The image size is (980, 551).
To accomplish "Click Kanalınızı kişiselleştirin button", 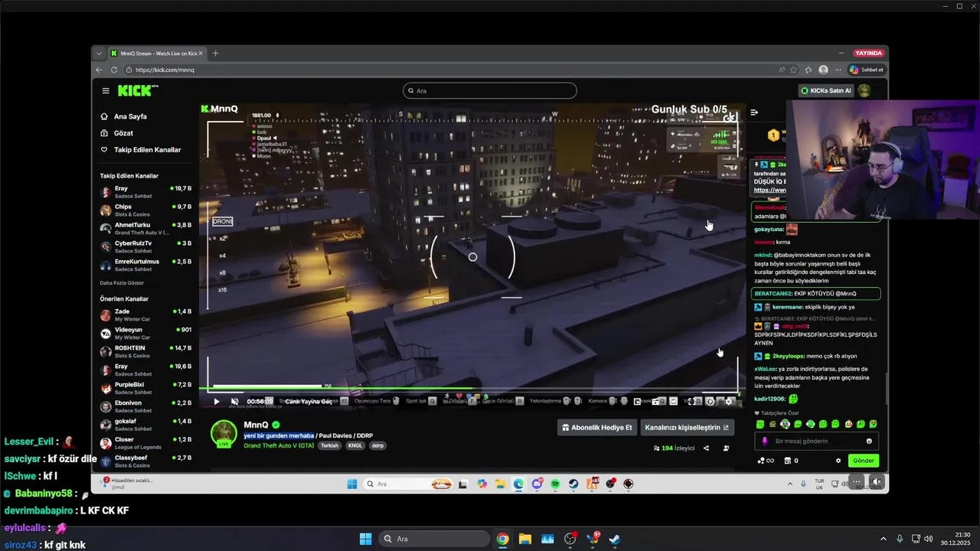I will tap(687, 428).
